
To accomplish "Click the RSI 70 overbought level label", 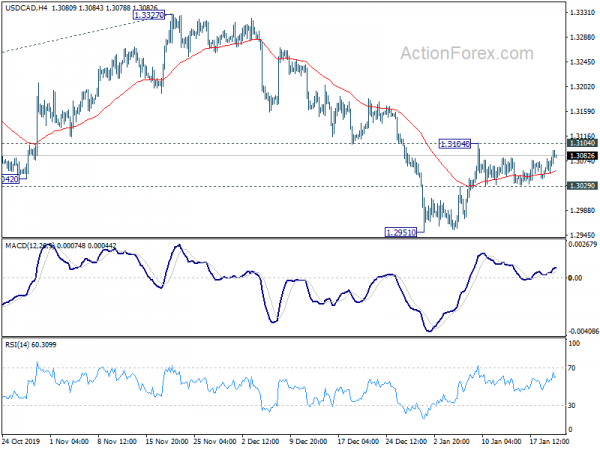I will 572,368.
